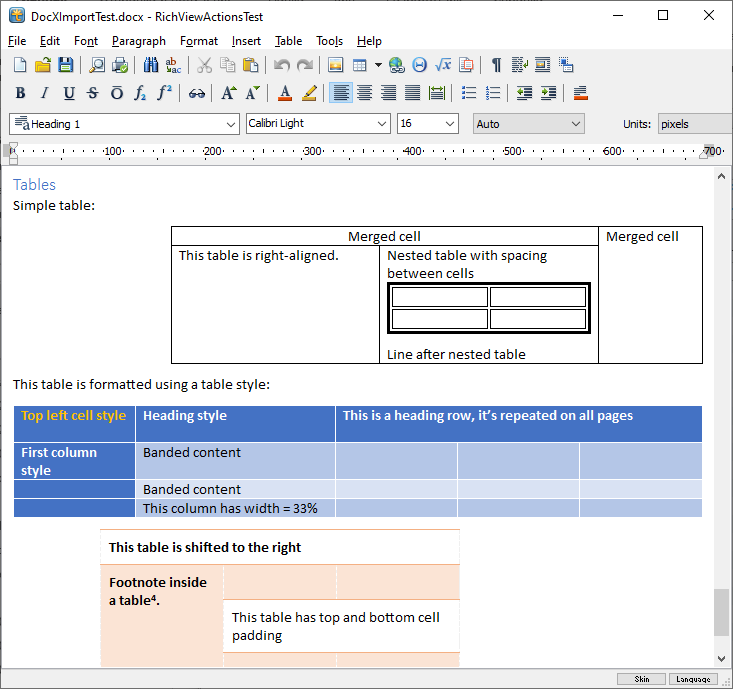Image resolution: width=733 pixels, height=689 pixels.
Task: Click the Insert Equation square-root icon
Action: tap(443, 65)
